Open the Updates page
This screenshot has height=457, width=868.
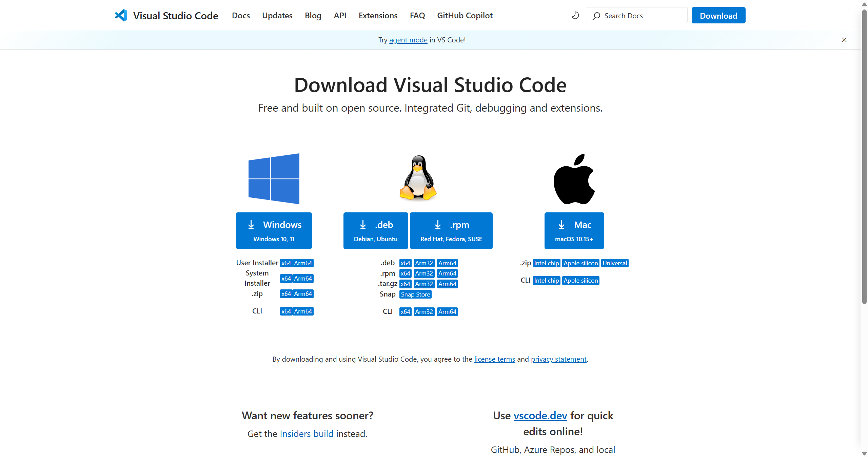[x=277, y=16]
